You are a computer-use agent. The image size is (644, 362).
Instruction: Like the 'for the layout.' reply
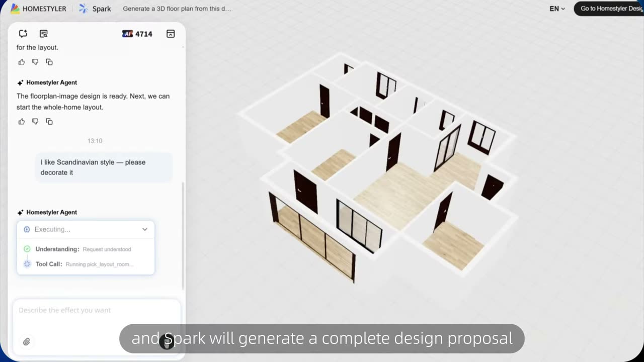point(22,62)
